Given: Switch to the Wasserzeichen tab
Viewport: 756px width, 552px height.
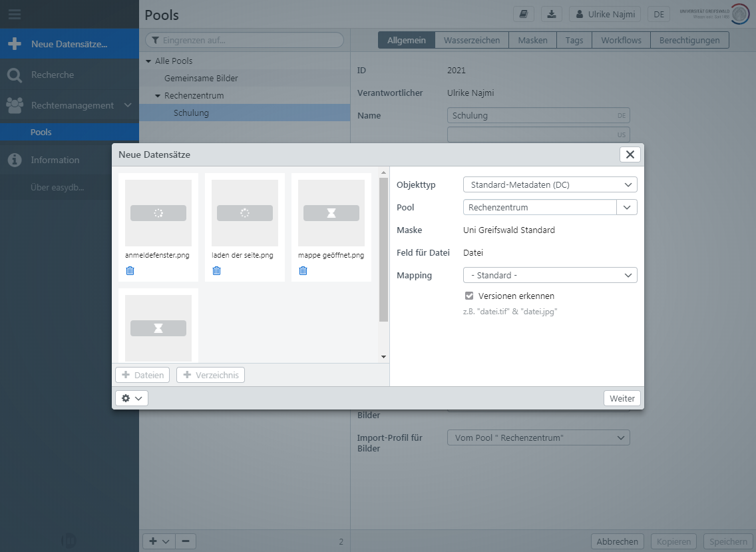Looking at the screenshot, I should (472, 40).
